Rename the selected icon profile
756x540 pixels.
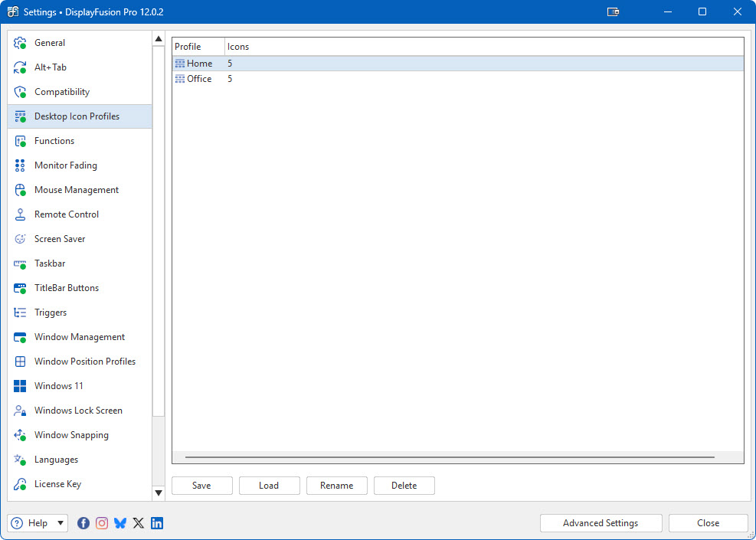click(x=336, y=486)
